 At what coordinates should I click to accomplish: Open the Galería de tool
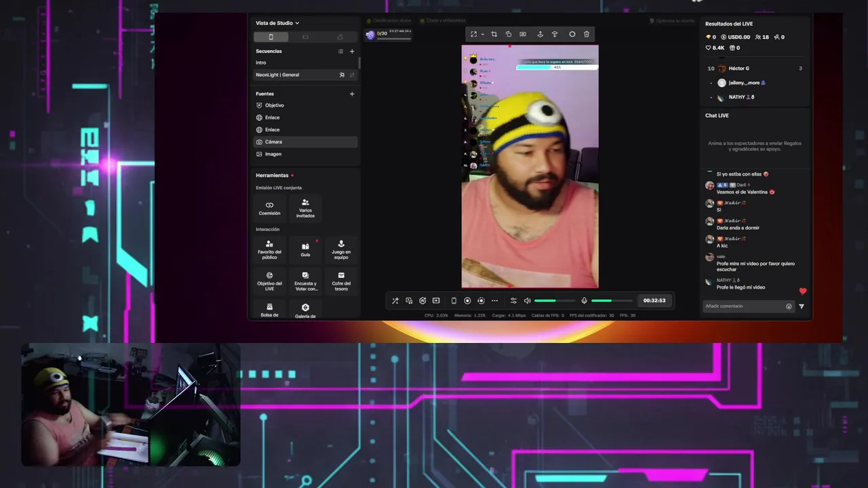click(305, 309)
